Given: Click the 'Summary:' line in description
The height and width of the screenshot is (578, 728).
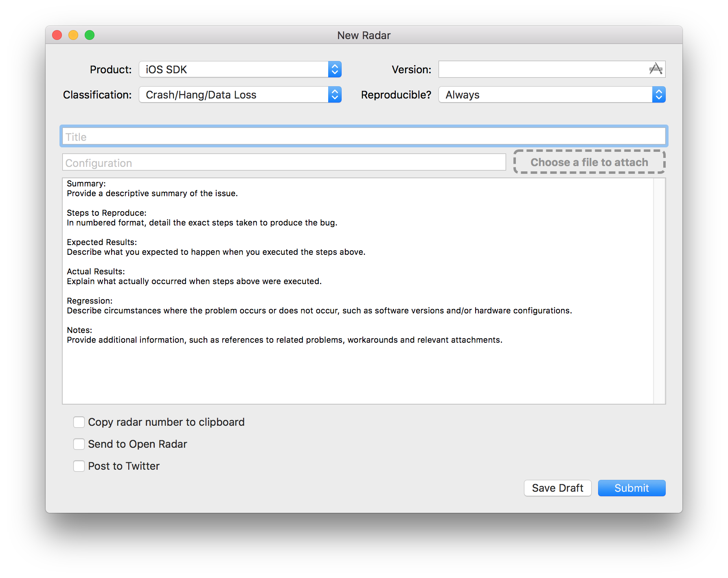Looking at the screenshot, I should coord(86,184).
